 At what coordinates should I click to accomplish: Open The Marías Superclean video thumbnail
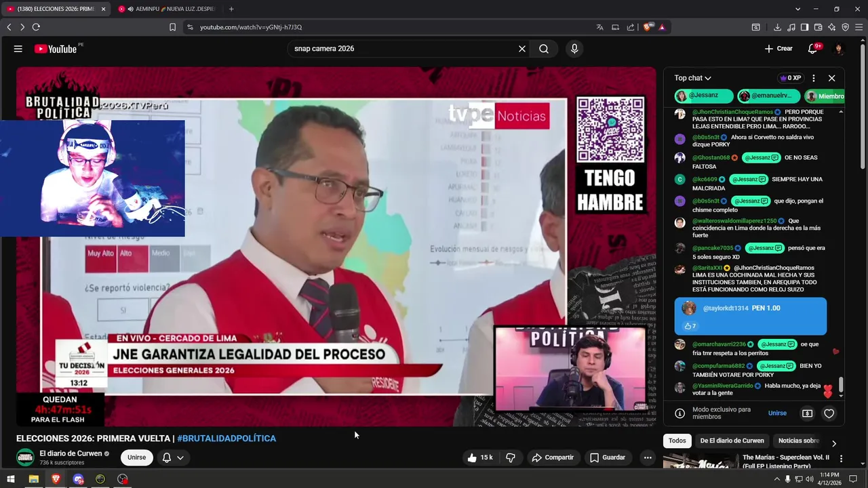pyautogui.click(x=700, y=462)
